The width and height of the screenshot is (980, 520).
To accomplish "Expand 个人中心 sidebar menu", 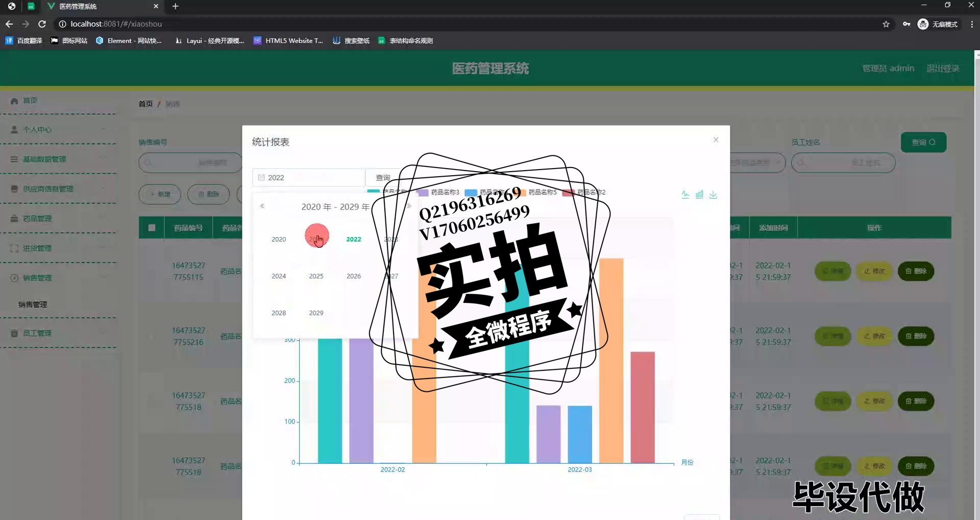I will 59,130.
